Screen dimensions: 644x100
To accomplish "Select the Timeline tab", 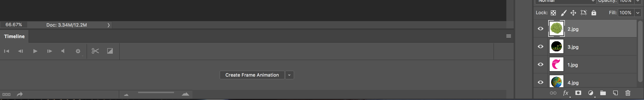I will point(14,36).
